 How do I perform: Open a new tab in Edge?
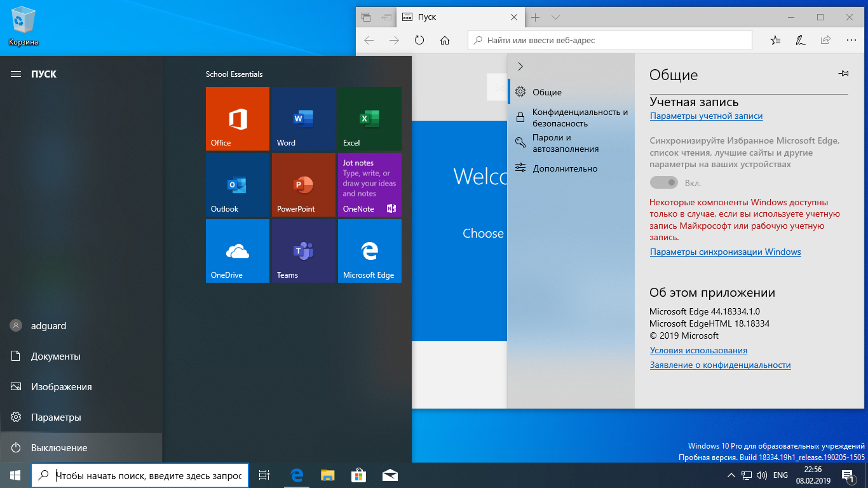536,17
